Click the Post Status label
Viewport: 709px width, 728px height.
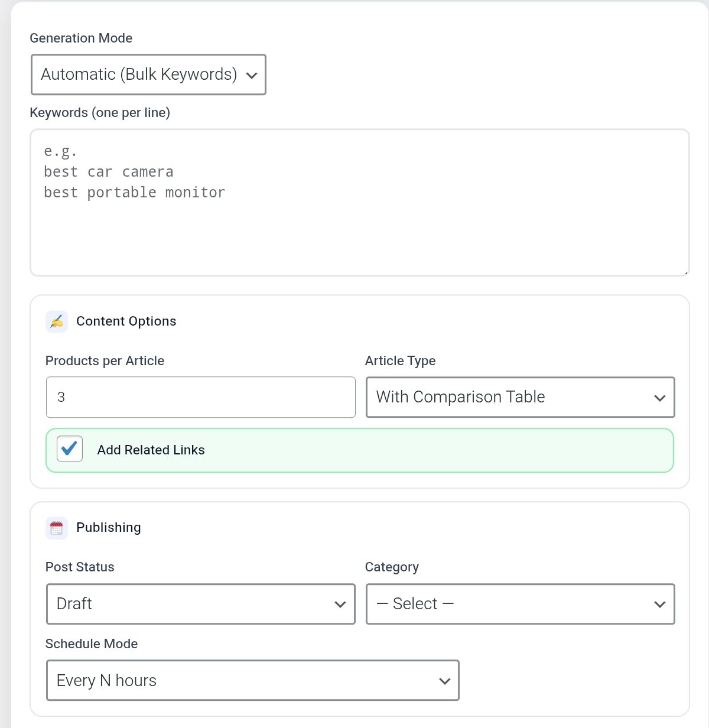[80, 567]
